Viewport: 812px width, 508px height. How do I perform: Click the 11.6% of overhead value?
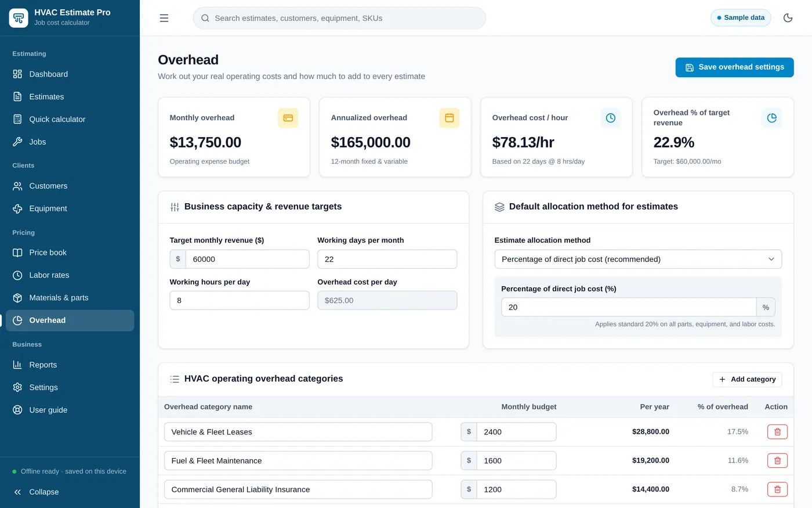pyautogui.click(x=738, y=461)
